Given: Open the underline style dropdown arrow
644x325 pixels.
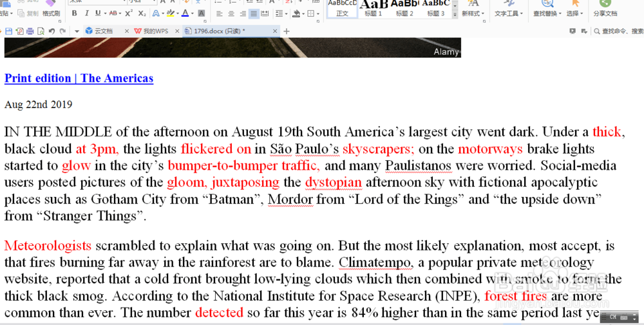Looking at the screenshot, I should 105,14.
